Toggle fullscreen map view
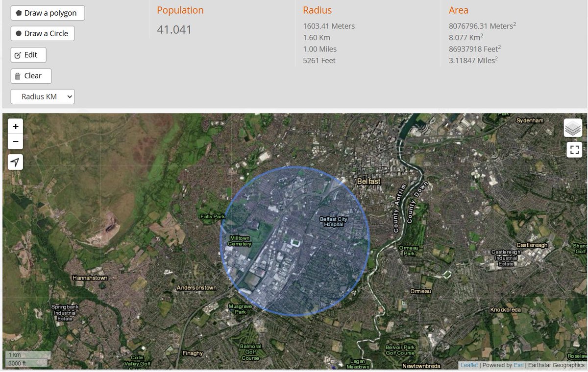This screenshot has height=372, width=588. (574, 150)
